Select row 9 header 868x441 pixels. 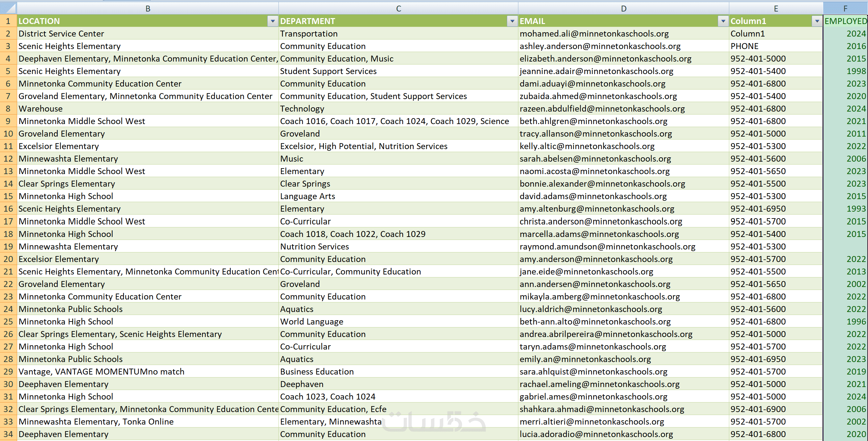point(8,121)
